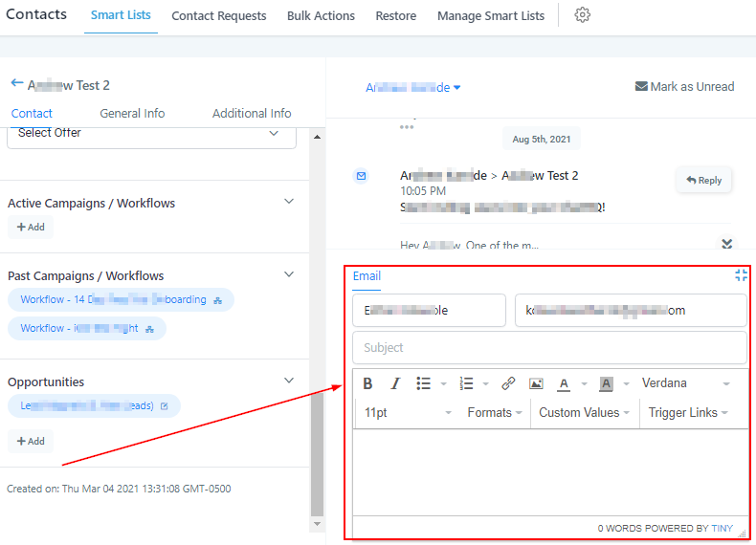This screenshot has height=545, width=756.
Task: Open the Verdana font dropdown
Action: (685, 383)
